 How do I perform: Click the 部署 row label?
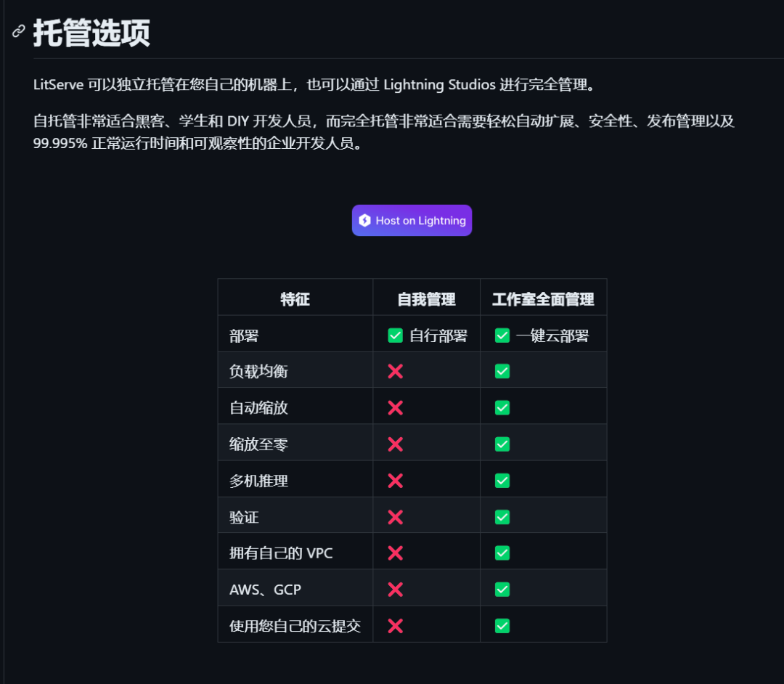tap(243, 335)
